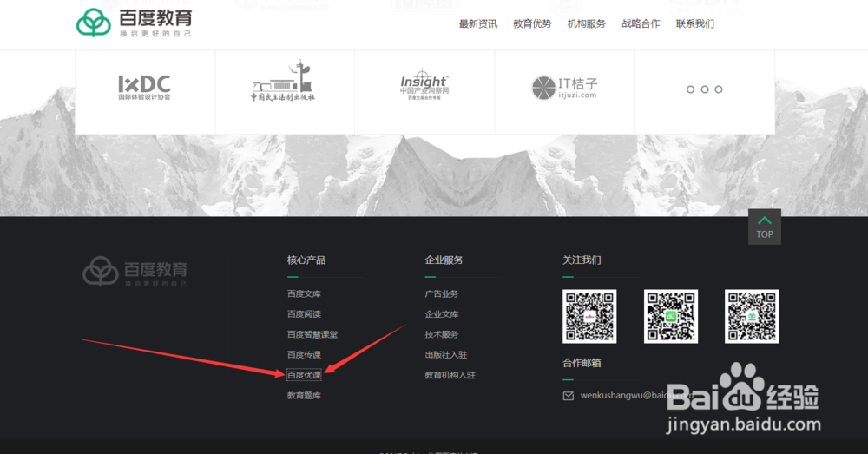Click the 关注我们 heading

coord(582,260)
